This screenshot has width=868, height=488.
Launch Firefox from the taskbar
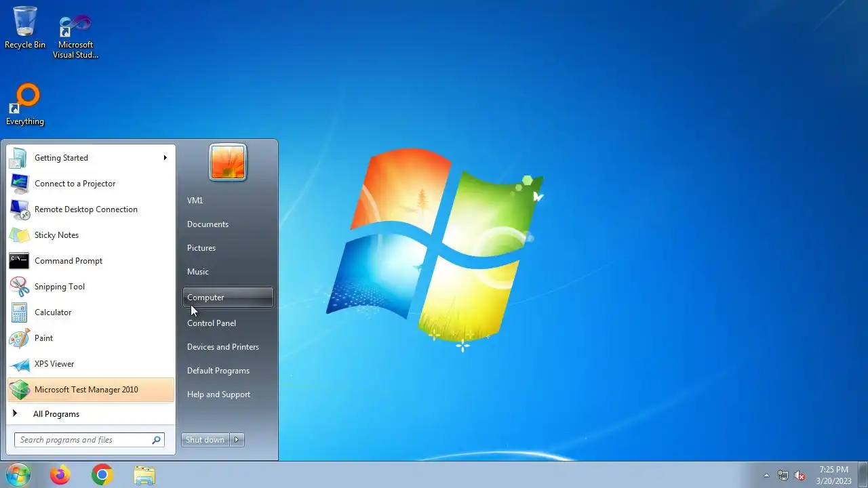tap(60, 475)
